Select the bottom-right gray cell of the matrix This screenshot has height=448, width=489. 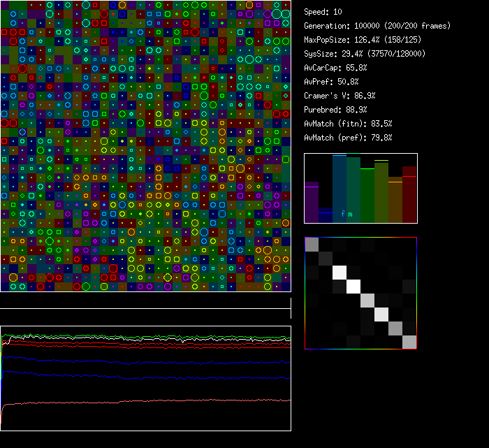point(409,342)
